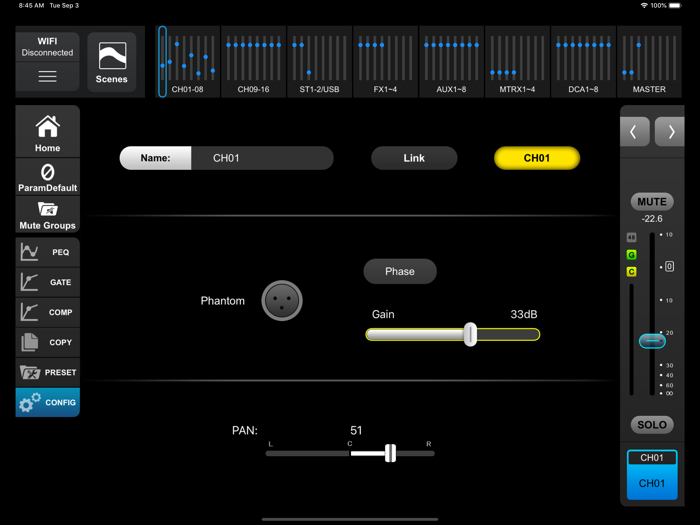Switch to MASTER fader bank
700x525 pixels.
tap(649, 62)
